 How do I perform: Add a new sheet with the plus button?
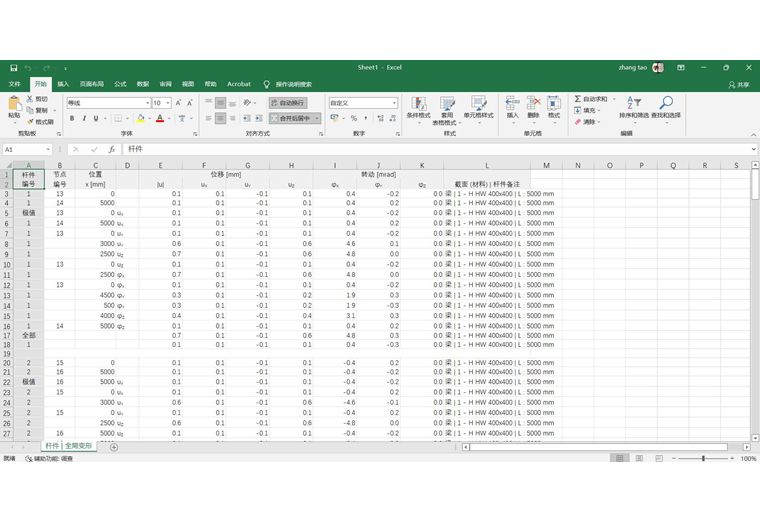coord(114,447)
